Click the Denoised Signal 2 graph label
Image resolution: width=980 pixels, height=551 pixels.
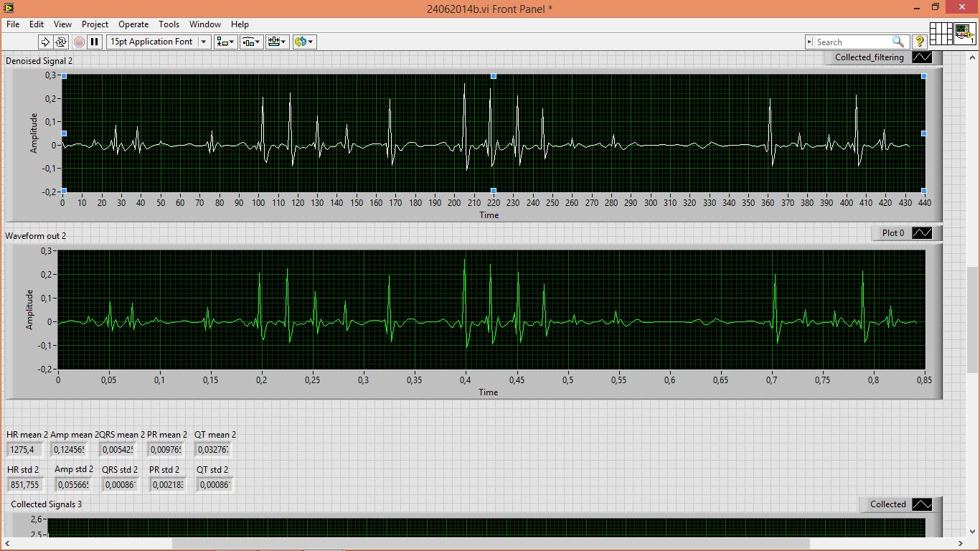tap(39, 61)
